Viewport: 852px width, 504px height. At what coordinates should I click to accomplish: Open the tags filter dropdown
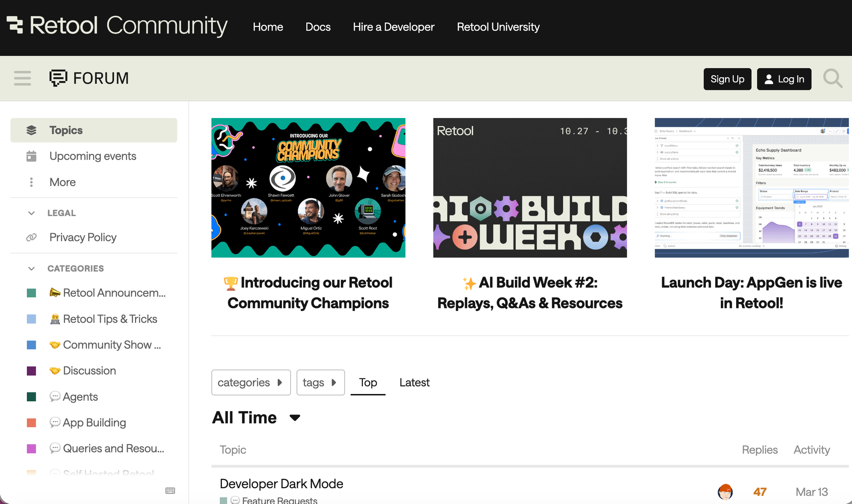click(x=320, y=382)
